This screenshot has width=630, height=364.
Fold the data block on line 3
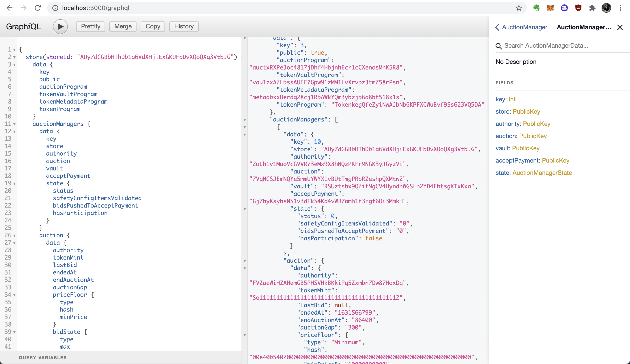[x=14, y=65]
